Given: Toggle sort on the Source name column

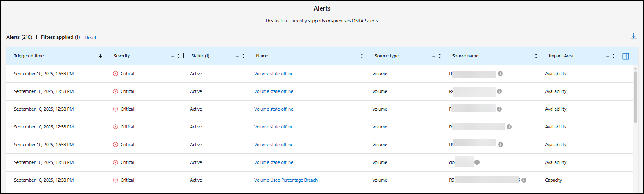Looking at the screenshot, I should (x=536, y=56).
